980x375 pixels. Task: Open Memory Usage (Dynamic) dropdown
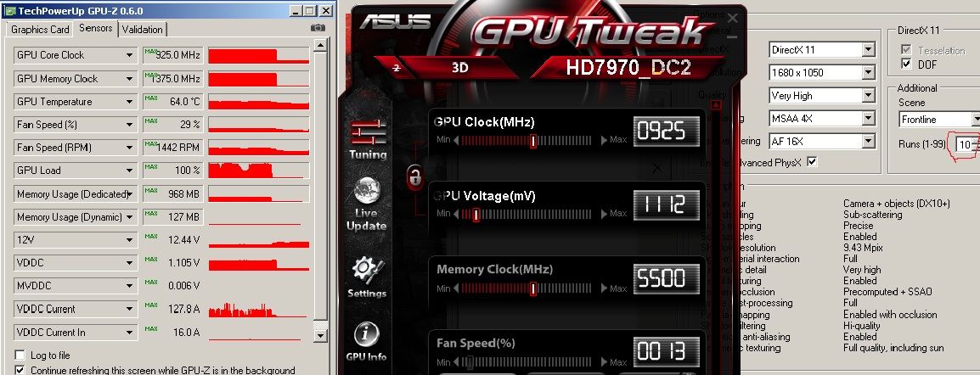129,217
